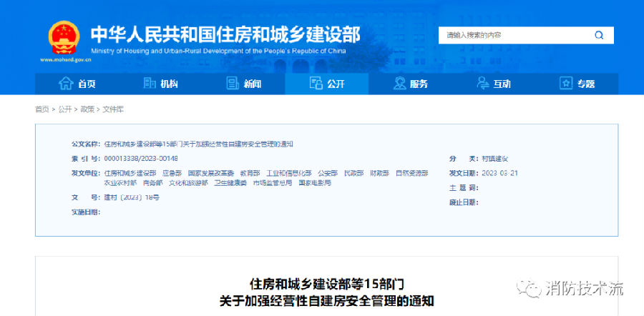The height and width of the screenshot is (316, 644).
Task: Open the 新闻 text label in navigation
Action: [x=253, y=84]
